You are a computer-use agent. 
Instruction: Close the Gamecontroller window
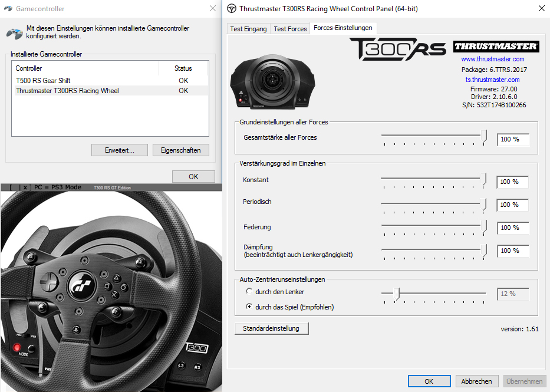(213, 8)
